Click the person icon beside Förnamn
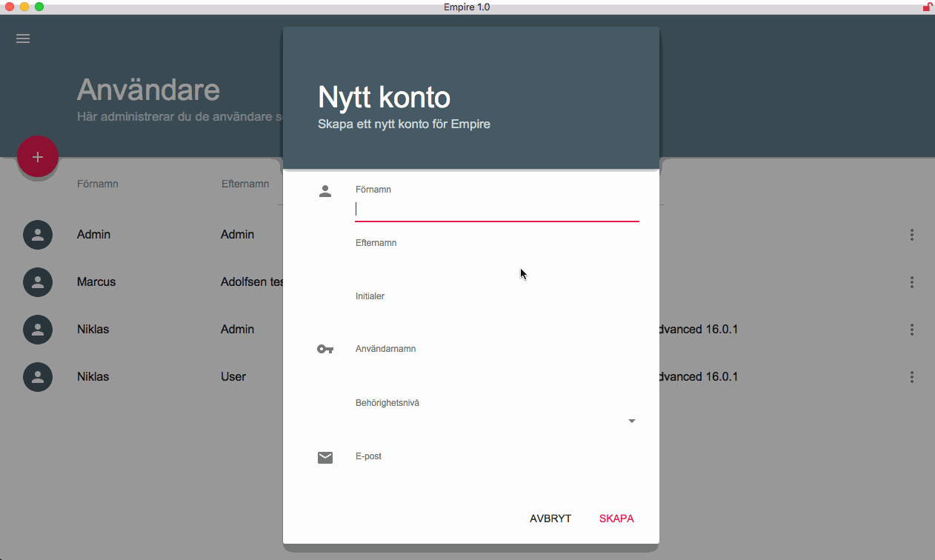Screen dimensions: 935x560 point(325,191)
